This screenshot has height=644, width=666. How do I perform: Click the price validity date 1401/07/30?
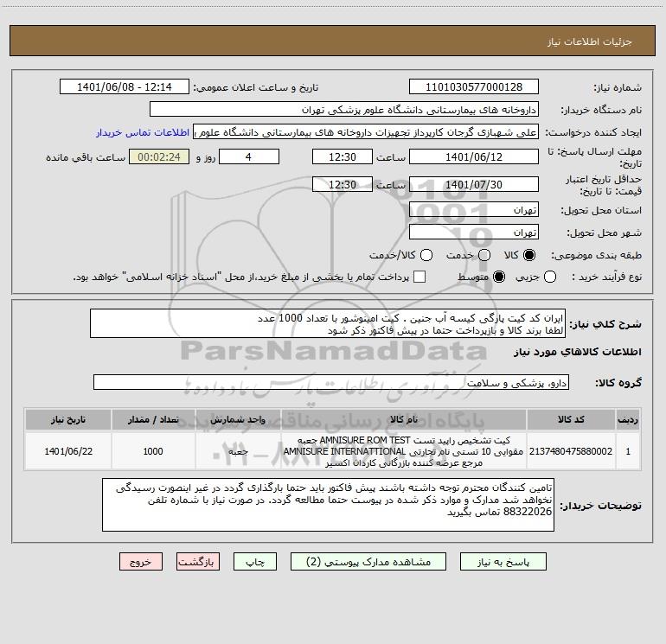474,185
